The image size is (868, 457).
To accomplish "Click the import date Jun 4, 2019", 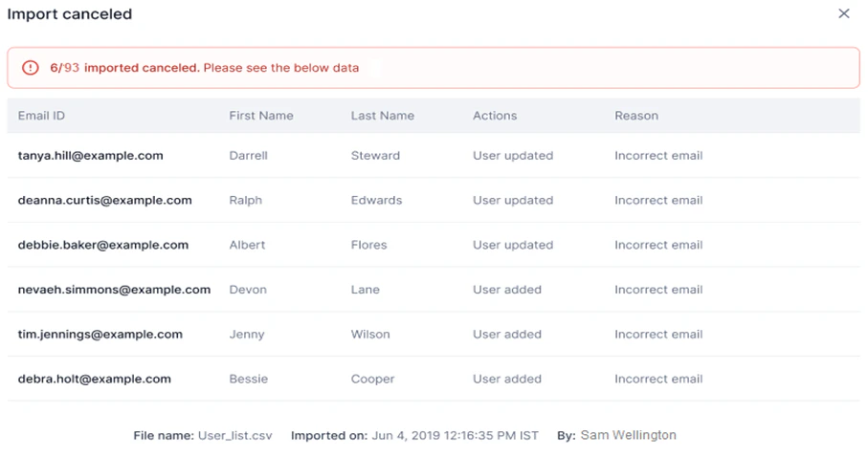I will 455,436.
